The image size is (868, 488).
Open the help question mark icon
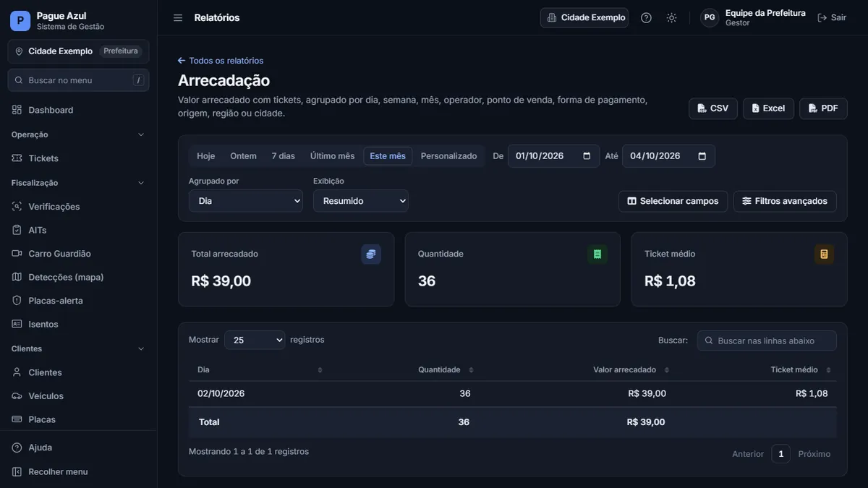coord(646,18)
